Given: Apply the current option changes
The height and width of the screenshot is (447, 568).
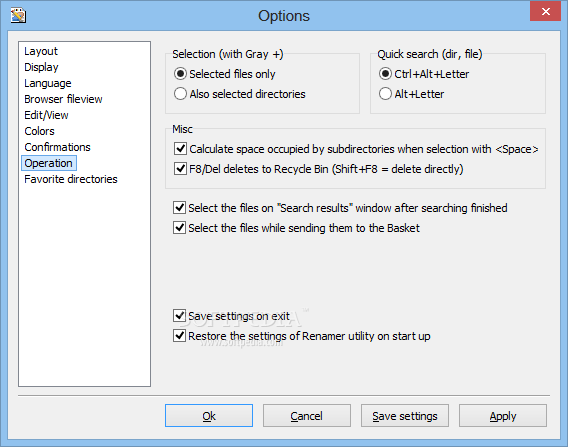Looking at the screenshot, I should pyautogui.click(x=503, y=415).
